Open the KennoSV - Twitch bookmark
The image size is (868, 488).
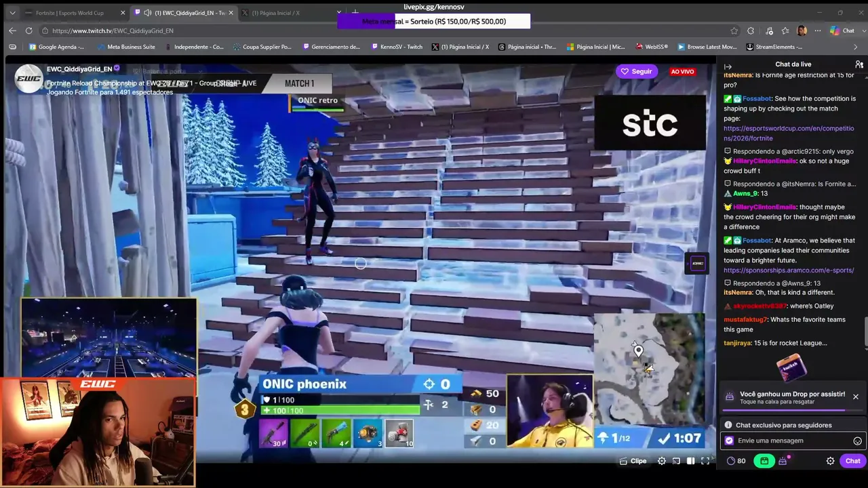pyautogui.click(x=397, y=47)
